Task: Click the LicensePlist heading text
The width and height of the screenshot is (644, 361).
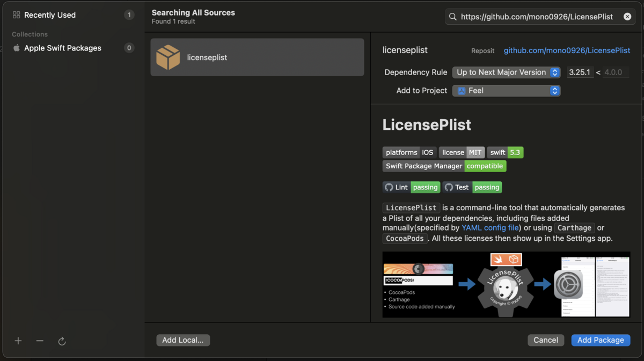Action: 427,124
